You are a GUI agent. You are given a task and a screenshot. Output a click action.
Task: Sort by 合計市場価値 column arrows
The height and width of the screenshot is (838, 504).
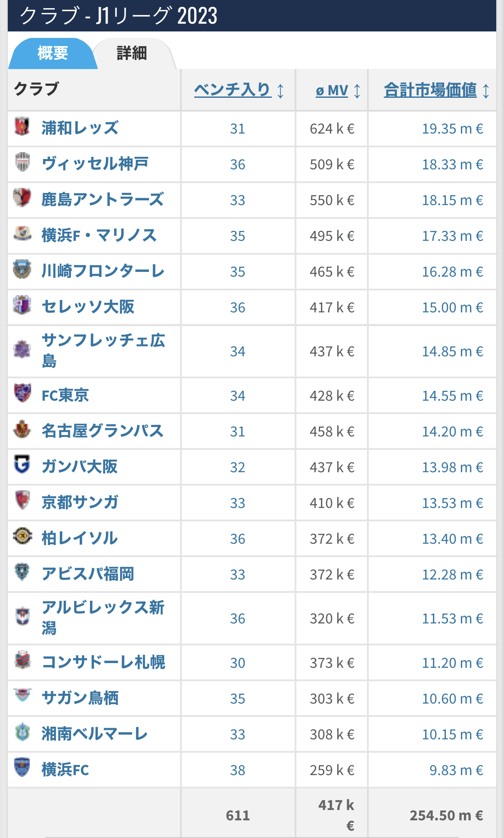coord(486,91)
